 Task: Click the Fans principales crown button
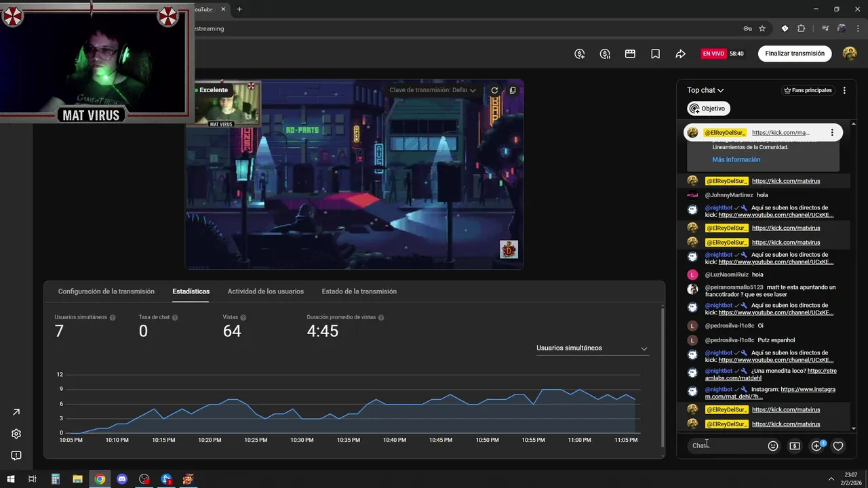[x=808, y=90]
